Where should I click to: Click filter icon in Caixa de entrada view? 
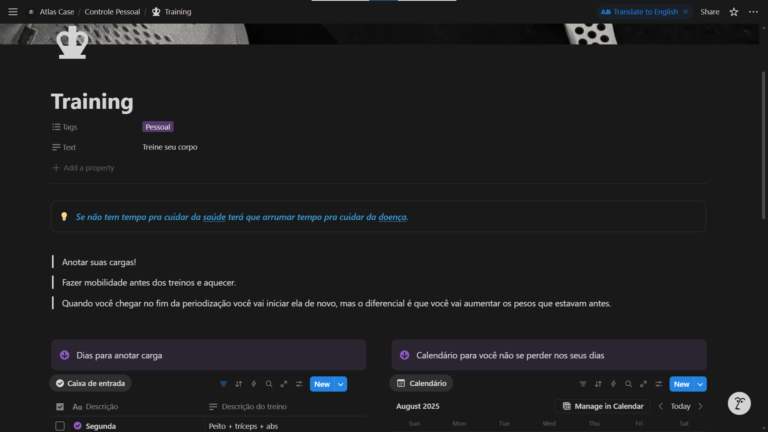[x=223, y=384]
